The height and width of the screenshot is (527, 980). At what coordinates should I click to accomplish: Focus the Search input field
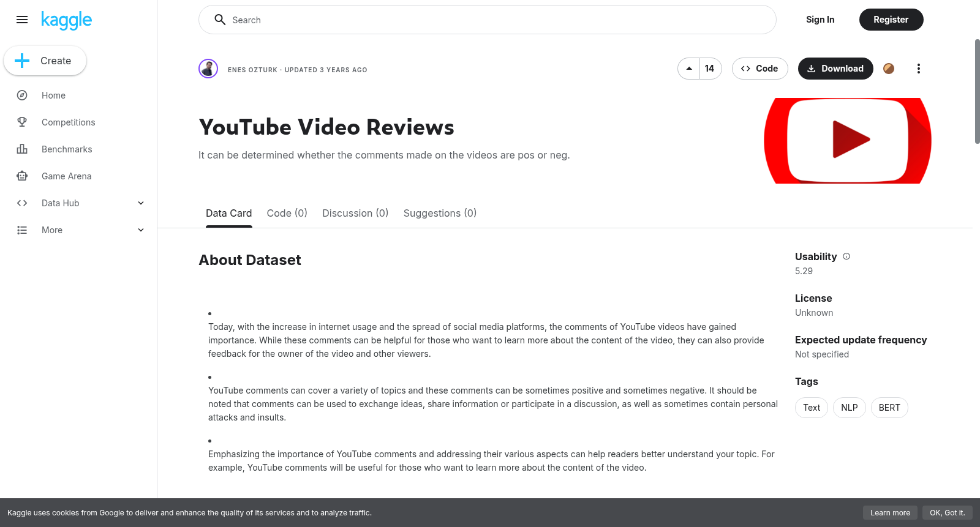(x=488, y=20)
